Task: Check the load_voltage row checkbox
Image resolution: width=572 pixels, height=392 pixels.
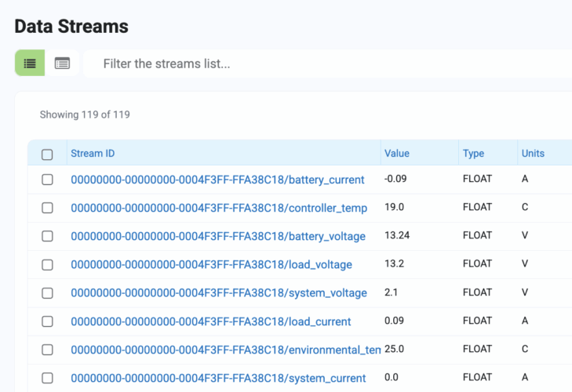Action: (47, 264)
